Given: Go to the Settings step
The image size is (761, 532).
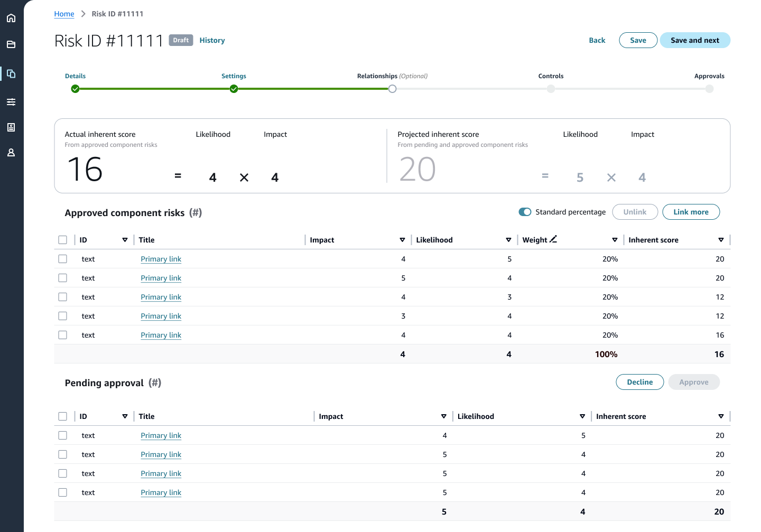Looking at the screenshot, I should (x=234, y=76).
